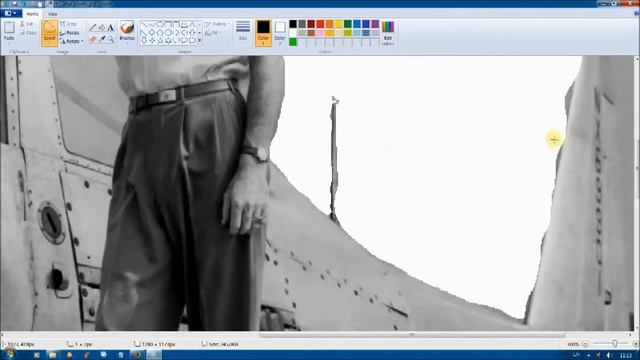Viewport: 640px width, 360px height.
Task: Select the Text tool
Action: tap(110, 28)
